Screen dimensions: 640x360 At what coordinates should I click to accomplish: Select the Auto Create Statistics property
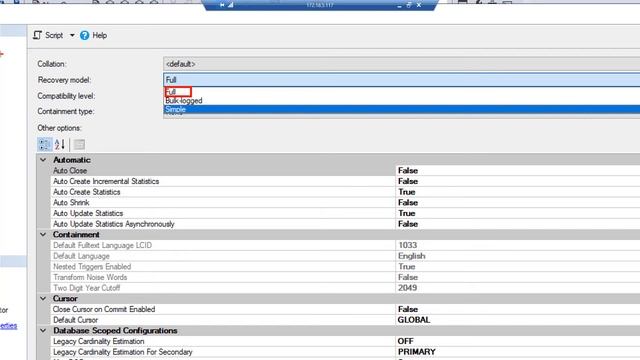(223, 192)
